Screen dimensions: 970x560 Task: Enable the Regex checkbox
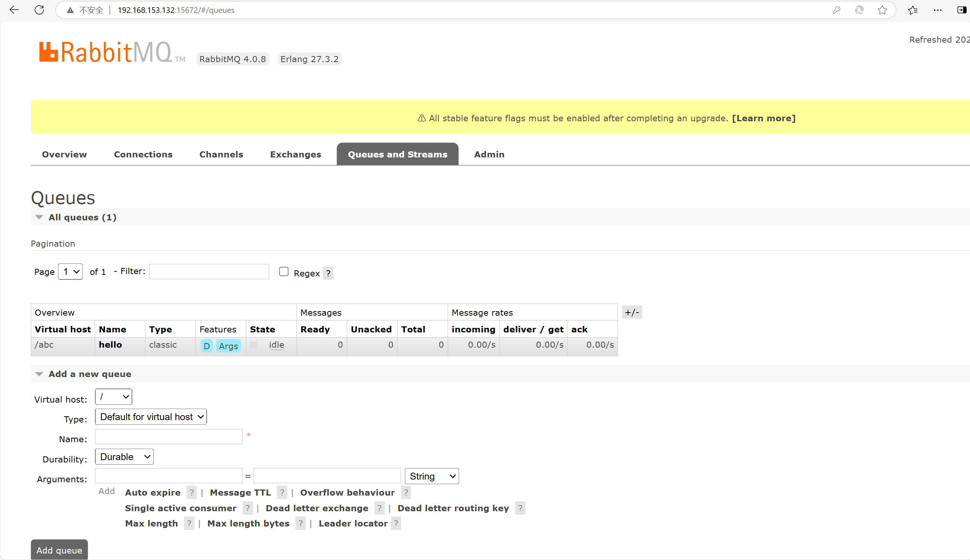tap(284, 271)
